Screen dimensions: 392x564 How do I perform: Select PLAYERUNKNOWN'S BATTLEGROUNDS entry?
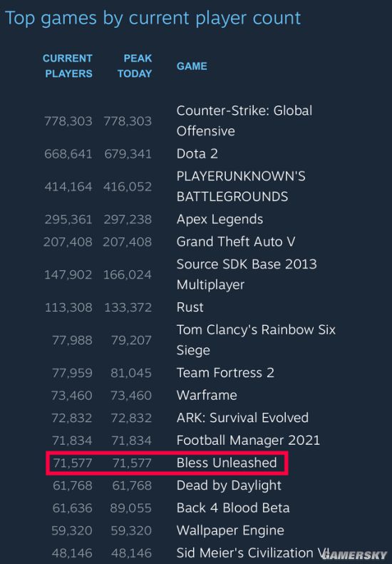coord(241,186)
